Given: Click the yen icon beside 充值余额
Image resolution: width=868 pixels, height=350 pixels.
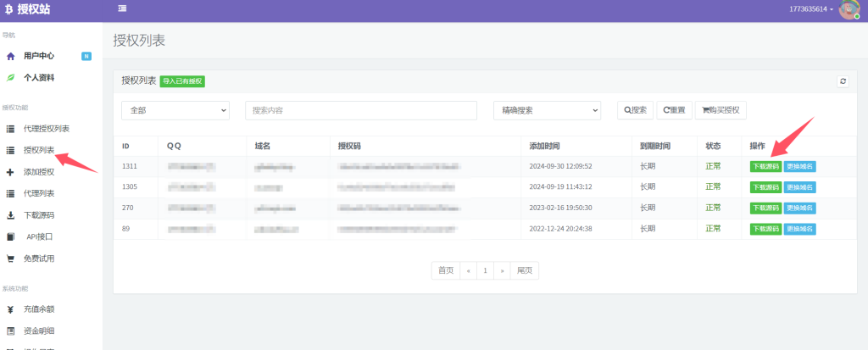Looking at the screenshot, I should tap(10, 309).
